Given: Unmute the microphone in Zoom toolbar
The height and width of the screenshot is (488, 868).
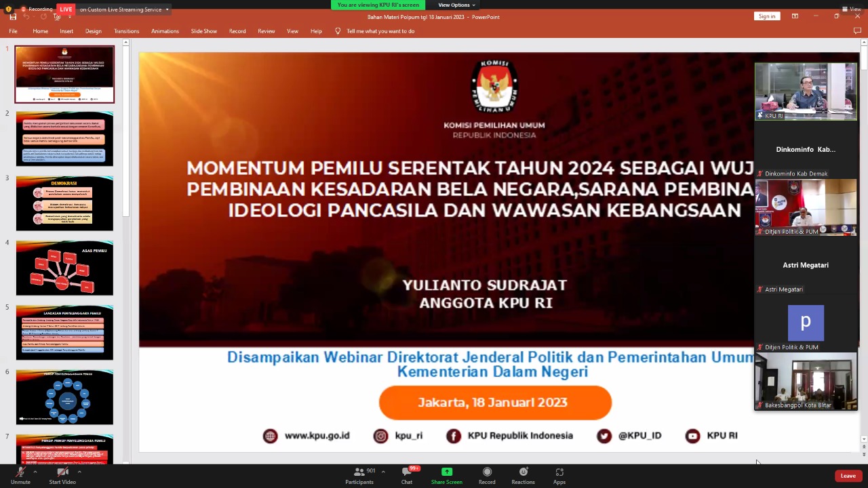Looking at the screenshot, I should [x=20, y=472].
